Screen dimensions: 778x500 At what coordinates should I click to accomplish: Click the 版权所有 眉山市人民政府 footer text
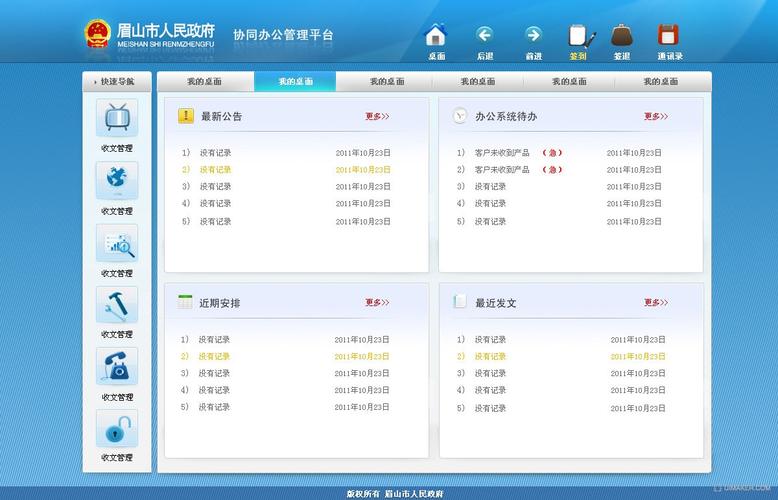[395, 494]
